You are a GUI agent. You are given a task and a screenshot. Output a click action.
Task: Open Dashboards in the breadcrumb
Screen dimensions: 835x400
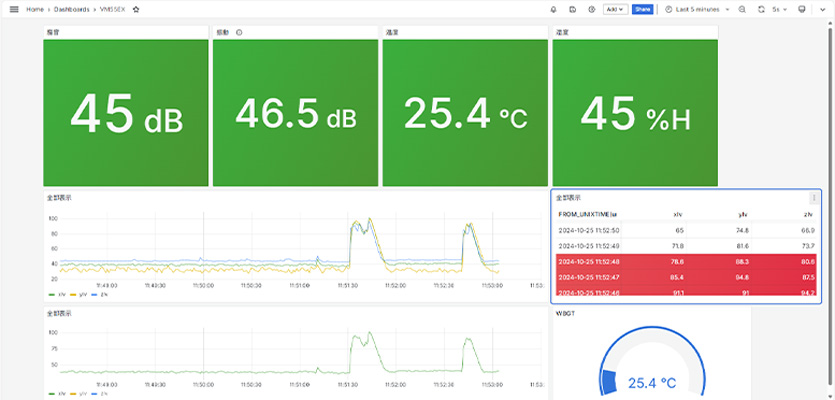point(72,9)
